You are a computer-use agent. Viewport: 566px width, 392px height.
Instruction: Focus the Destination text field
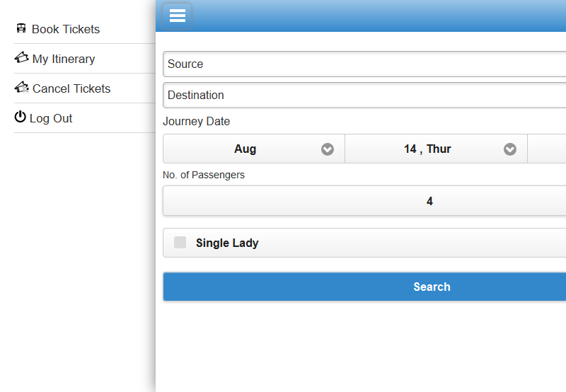(364, 96)
